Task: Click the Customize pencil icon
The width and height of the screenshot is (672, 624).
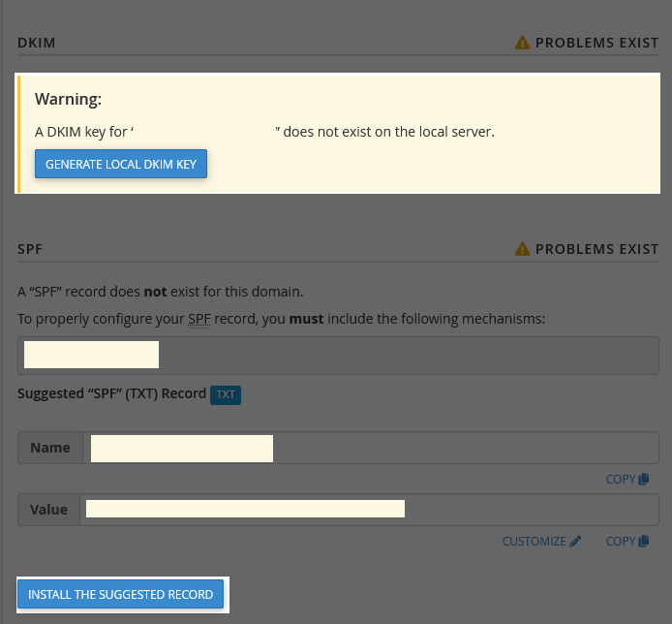Action: pyautogui.click(x=575, y=542)
